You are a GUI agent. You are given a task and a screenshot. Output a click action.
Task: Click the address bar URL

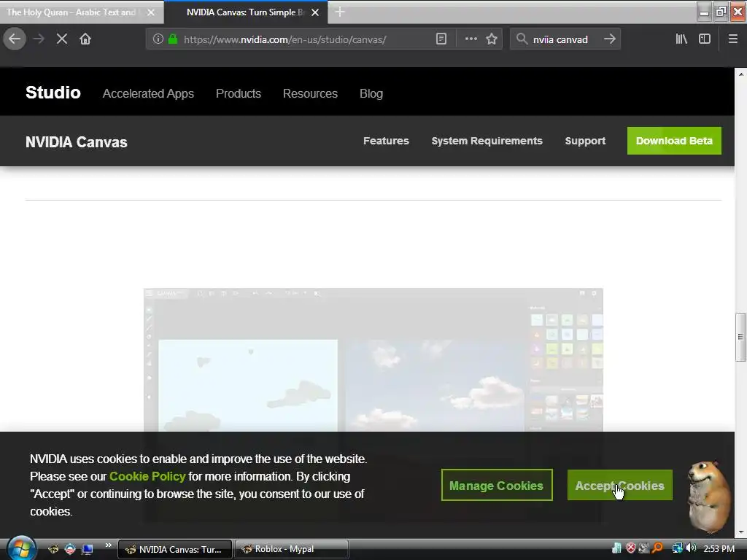(x=285, y=39)
